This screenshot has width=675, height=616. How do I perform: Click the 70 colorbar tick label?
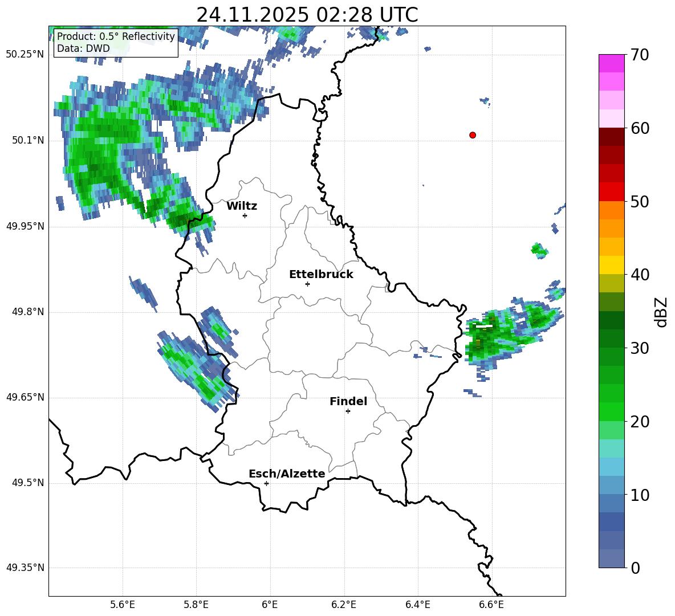point(640,55)
